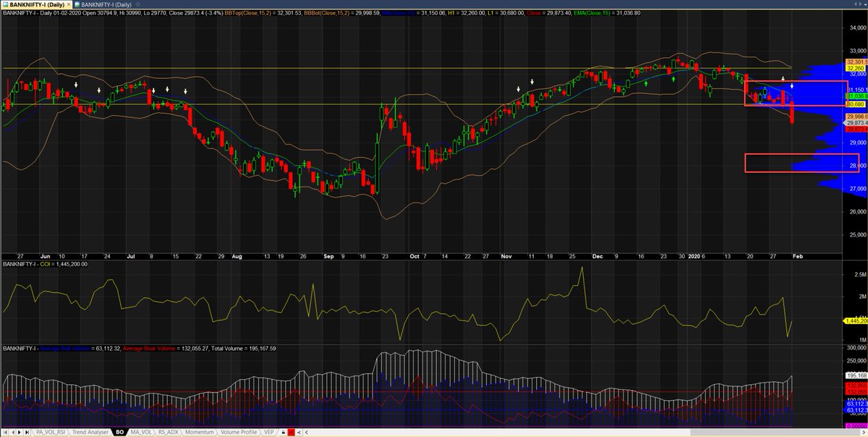Click Sep label on date axis
The image size is (868, 437).
(x=329, y=256)
